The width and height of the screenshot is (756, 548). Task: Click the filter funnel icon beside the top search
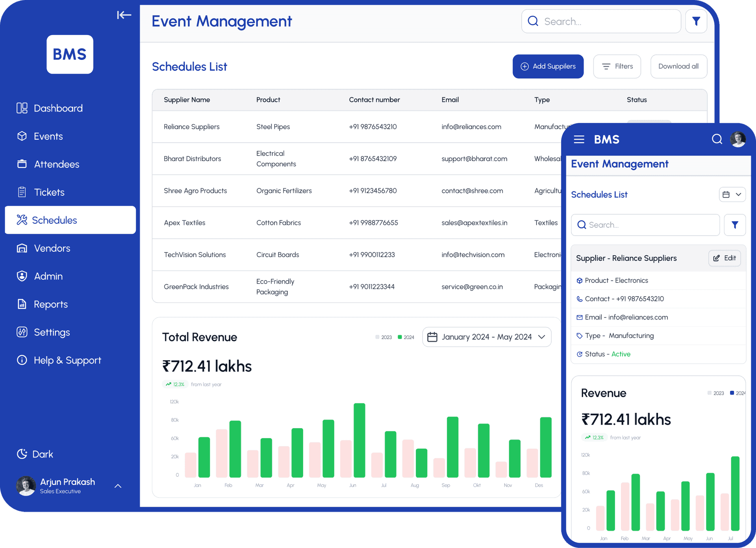(x=696, y=21)
